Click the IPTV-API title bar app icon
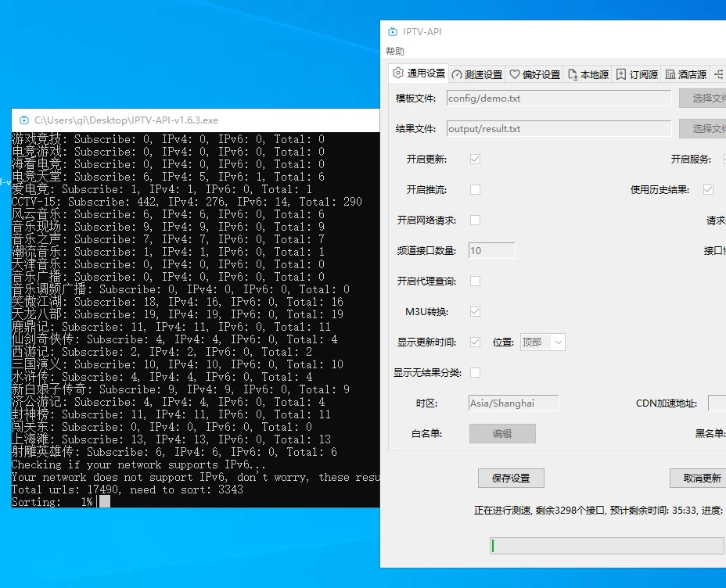The image size is (726, 588). click(393, 31)
